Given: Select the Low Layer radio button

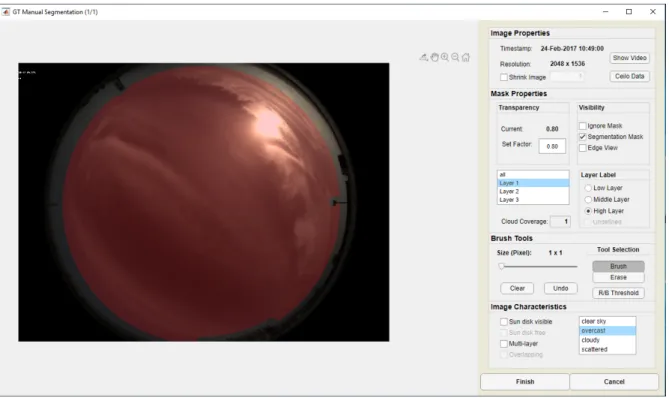Looking at the screenshot, I should [x=588, y=188].
